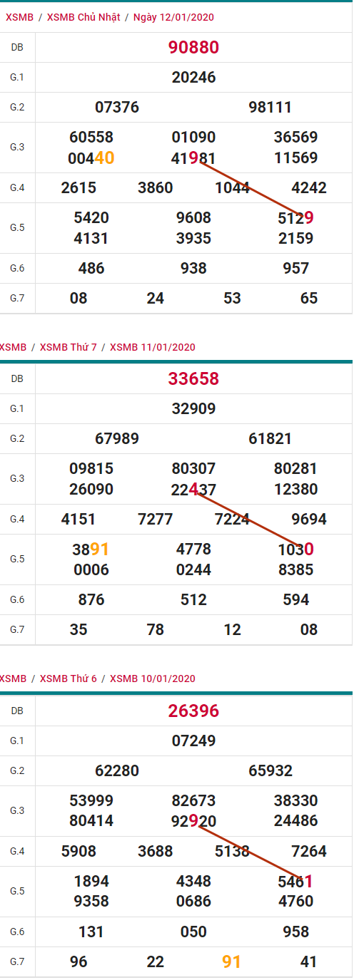
Task: Click first prize number 20246
Action: click(193, 78)
